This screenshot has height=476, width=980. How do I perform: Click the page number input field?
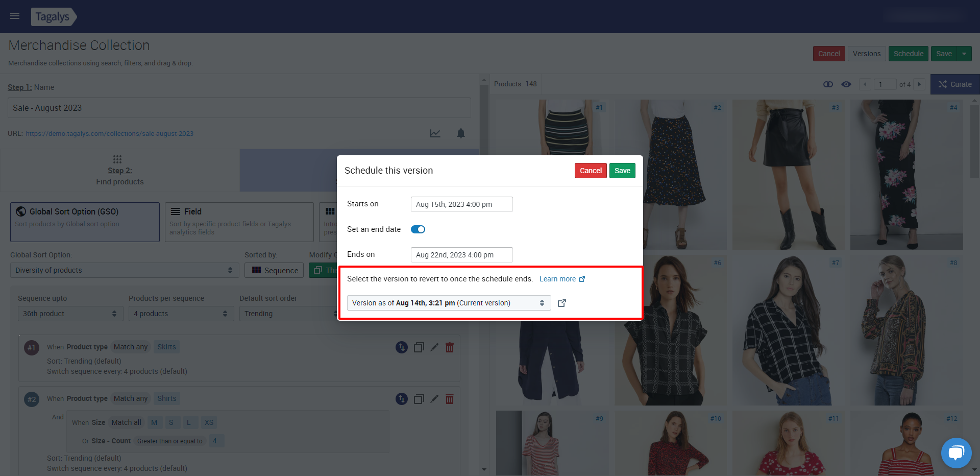(885, 84)
